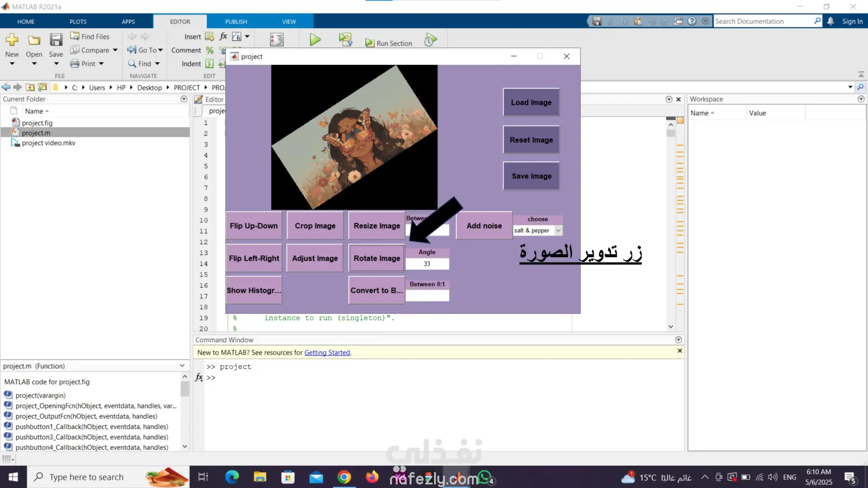
Task: Click the up one level folder icon
Action: click(30, 87)
